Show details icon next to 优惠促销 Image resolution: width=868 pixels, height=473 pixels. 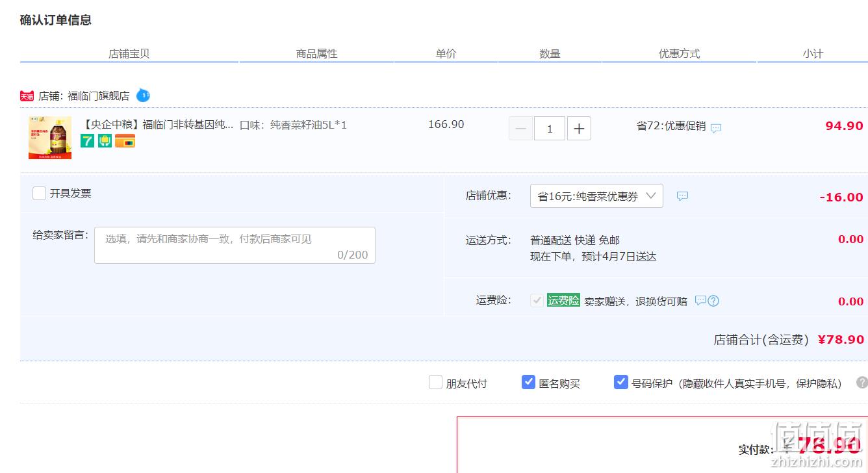pyautogui.click(x=716, y=128)
